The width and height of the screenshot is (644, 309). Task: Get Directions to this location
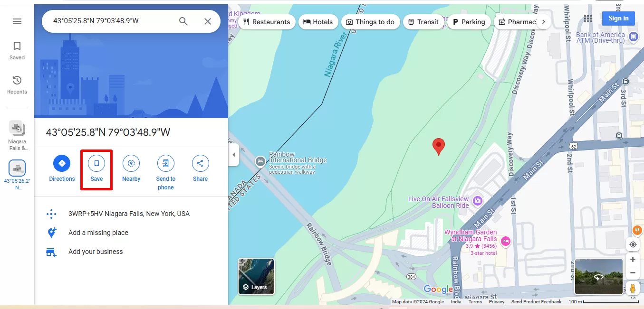(x=62, y=169)
